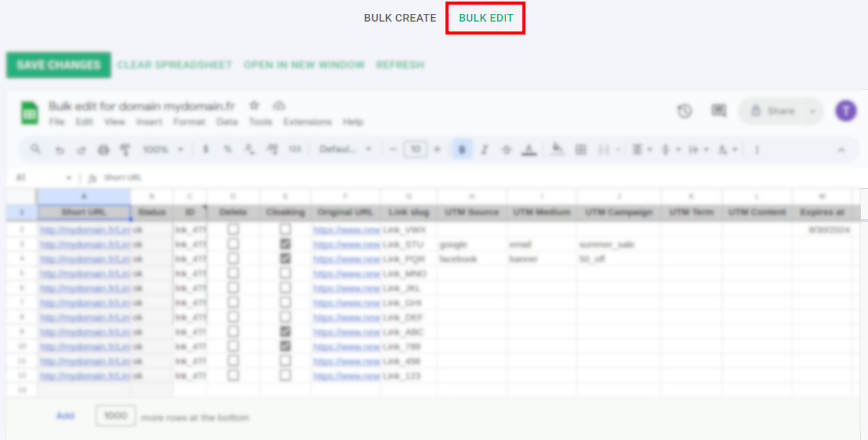Open the comments panel icon
Screen dimensions: 868x440
(x=719, y=111)
